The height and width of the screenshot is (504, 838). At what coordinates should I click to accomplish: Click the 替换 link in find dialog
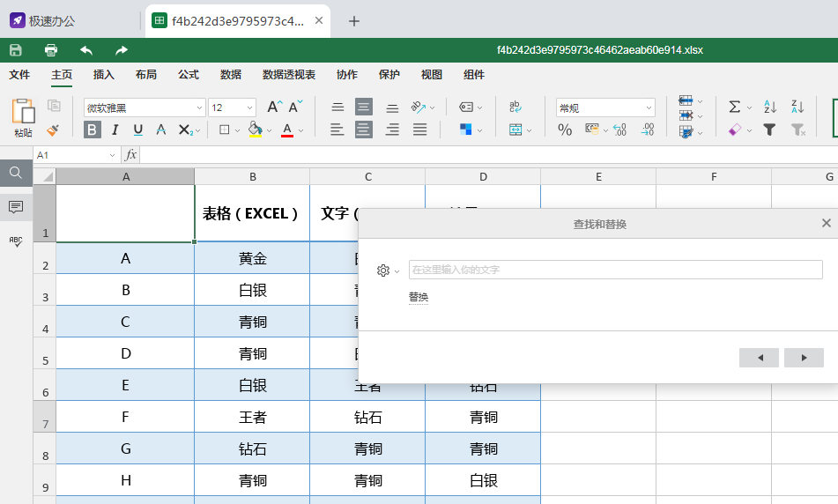pos(419,297)
